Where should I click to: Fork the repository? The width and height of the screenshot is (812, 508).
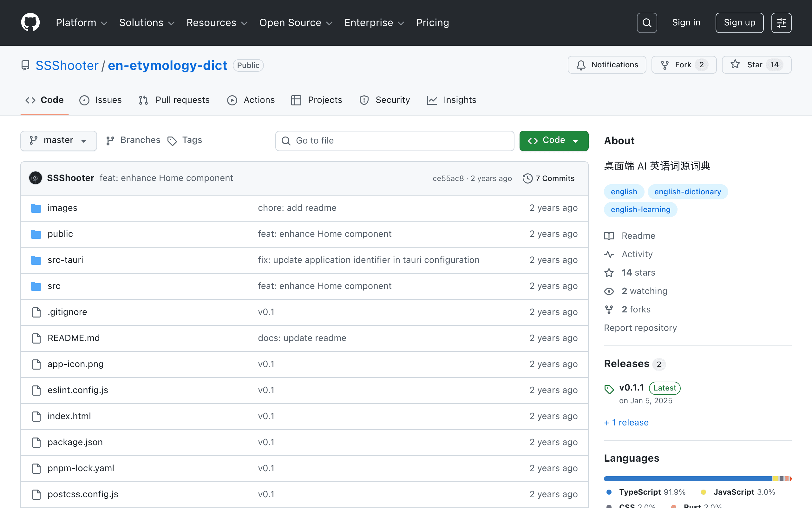pos(684,65)
